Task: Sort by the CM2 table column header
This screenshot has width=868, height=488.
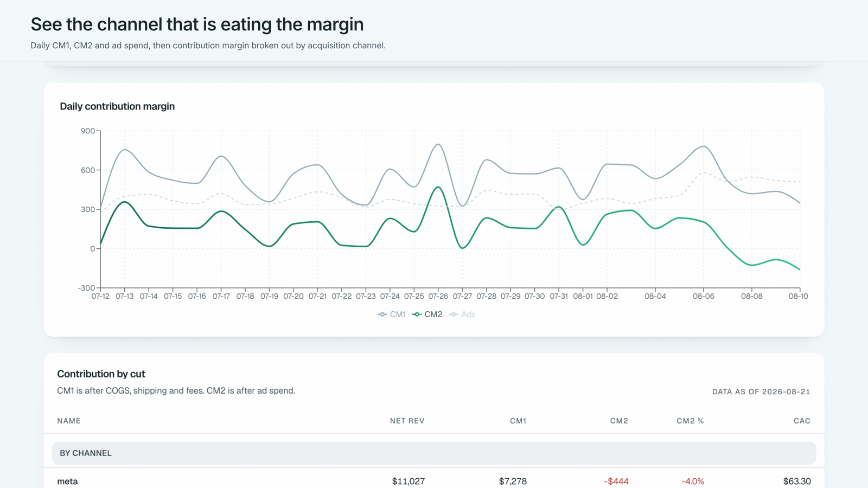Action: pos(619,421)
